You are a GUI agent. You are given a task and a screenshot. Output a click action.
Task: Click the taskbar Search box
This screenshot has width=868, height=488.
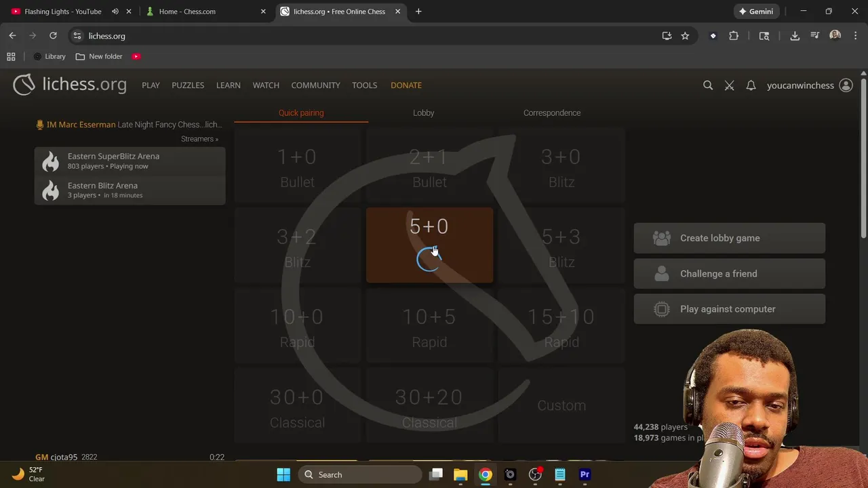(359, 474)
